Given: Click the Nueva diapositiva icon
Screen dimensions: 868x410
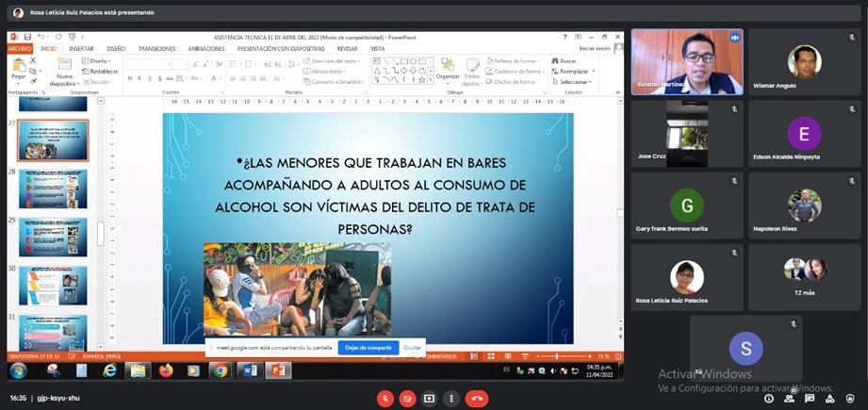Looking at the screenshot, I should tap(64, 68).
